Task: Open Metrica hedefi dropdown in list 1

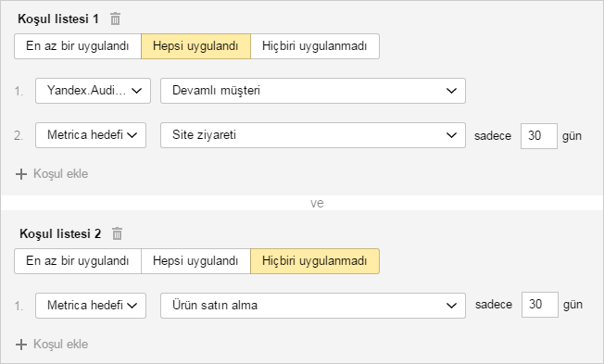Action: pyautogui.click(x=91, y=135)
